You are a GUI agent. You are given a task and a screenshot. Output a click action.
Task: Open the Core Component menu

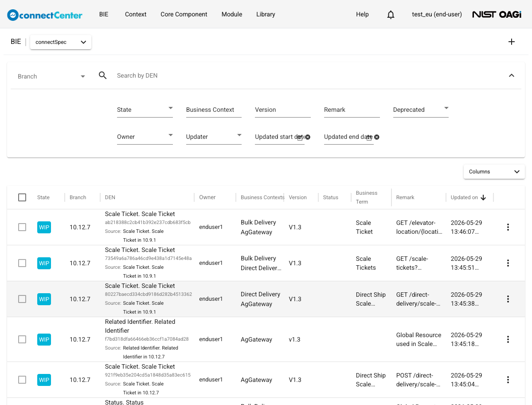[184, 14]
